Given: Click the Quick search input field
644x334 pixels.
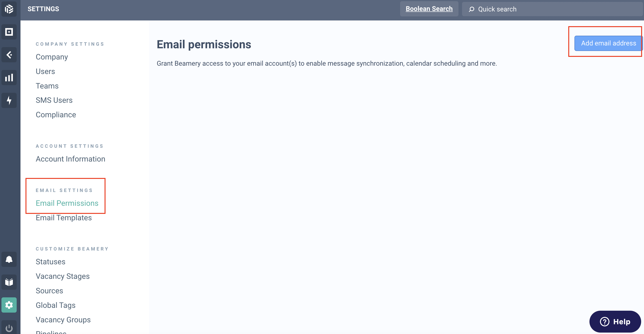Looking at the screenshot, I should [552, 9].
